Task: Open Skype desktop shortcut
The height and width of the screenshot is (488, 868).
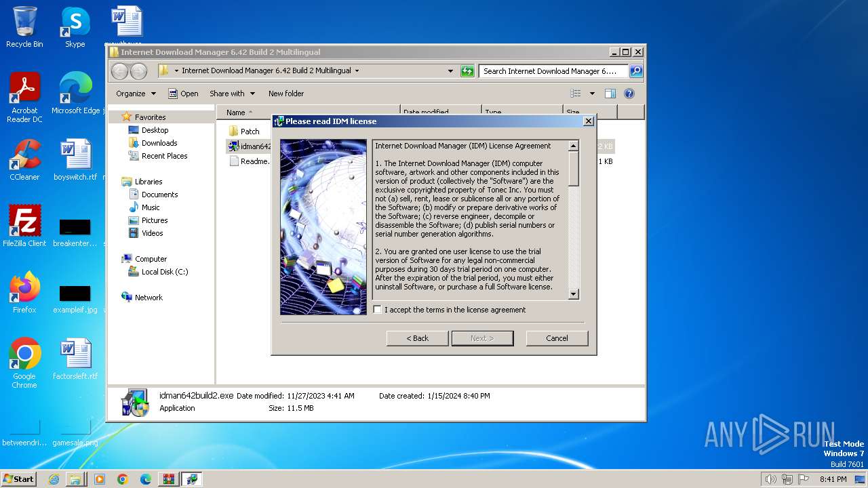Action: pyautogui.click(x=75, y=27)
